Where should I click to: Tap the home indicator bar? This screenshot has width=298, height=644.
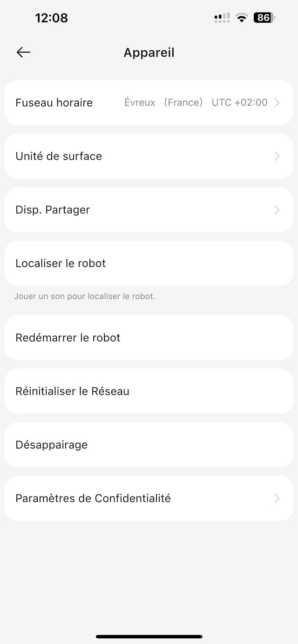(149, 636)
